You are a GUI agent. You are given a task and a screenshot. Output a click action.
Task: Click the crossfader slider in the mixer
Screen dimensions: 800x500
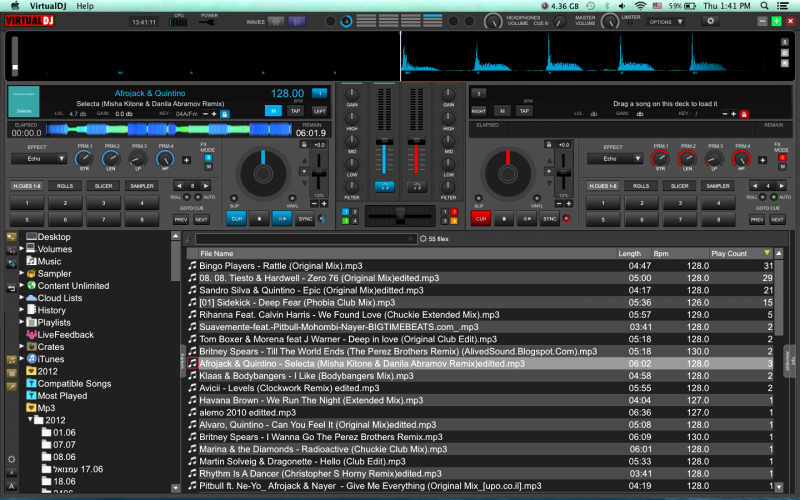pos(399,217)
